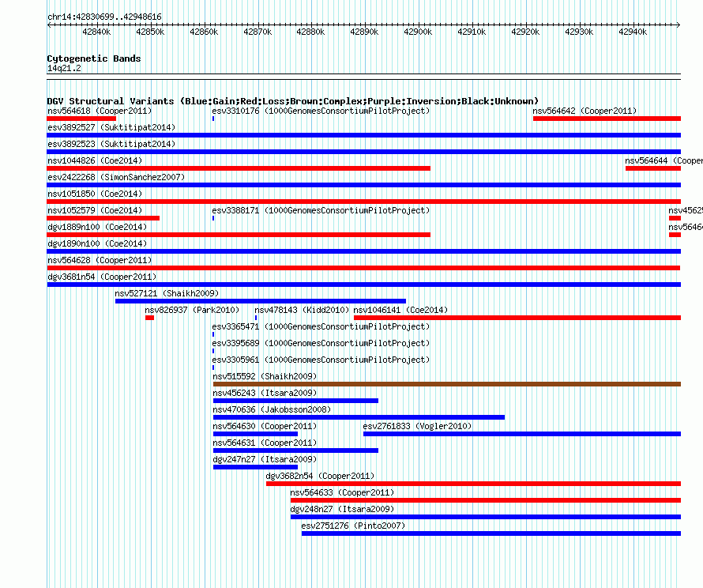This screenshot has height=588, width=703.
Task: Select the red bar of nsv564642
Action: 607,119
